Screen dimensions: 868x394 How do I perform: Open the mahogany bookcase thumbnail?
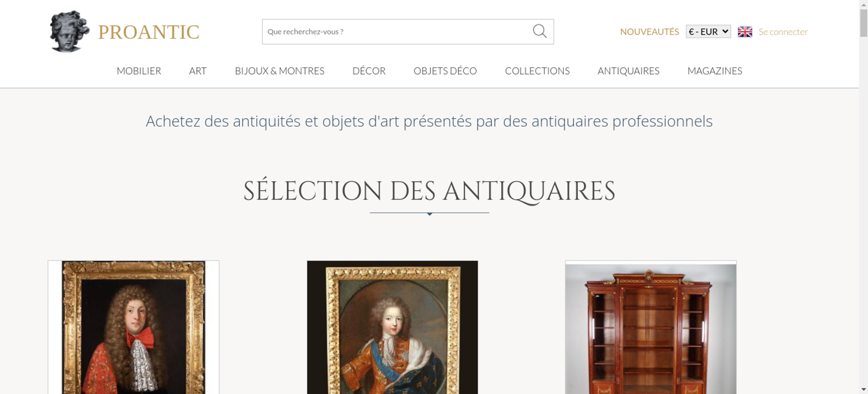click(651, 327)
